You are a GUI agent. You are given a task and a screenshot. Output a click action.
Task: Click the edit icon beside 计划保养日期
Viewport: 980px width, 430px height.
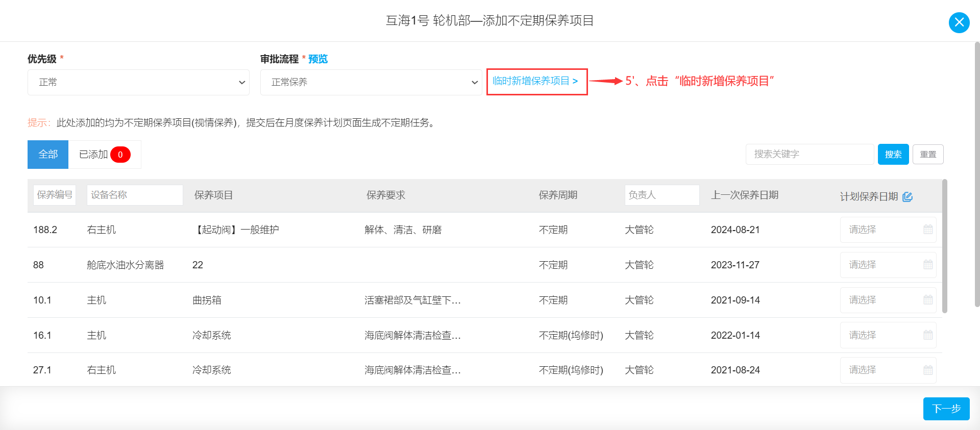(908, 197)
